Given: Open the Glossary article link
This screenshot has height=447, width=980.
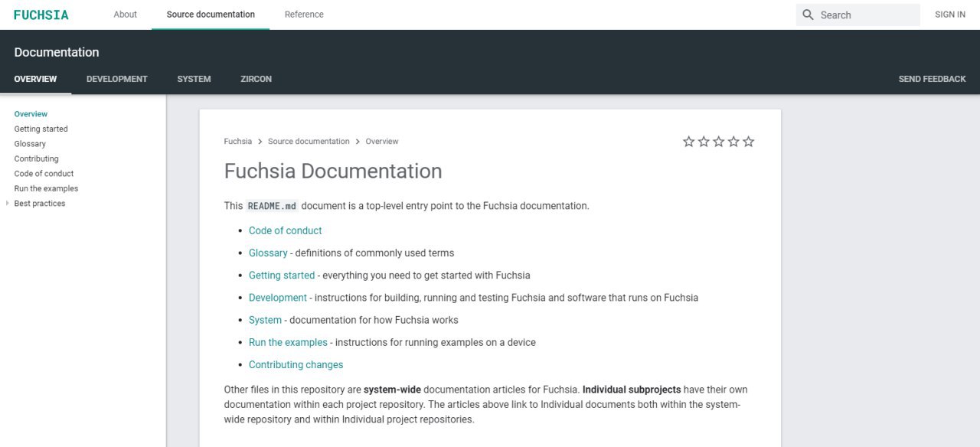Looking at the screenshot, I should 268,253.
